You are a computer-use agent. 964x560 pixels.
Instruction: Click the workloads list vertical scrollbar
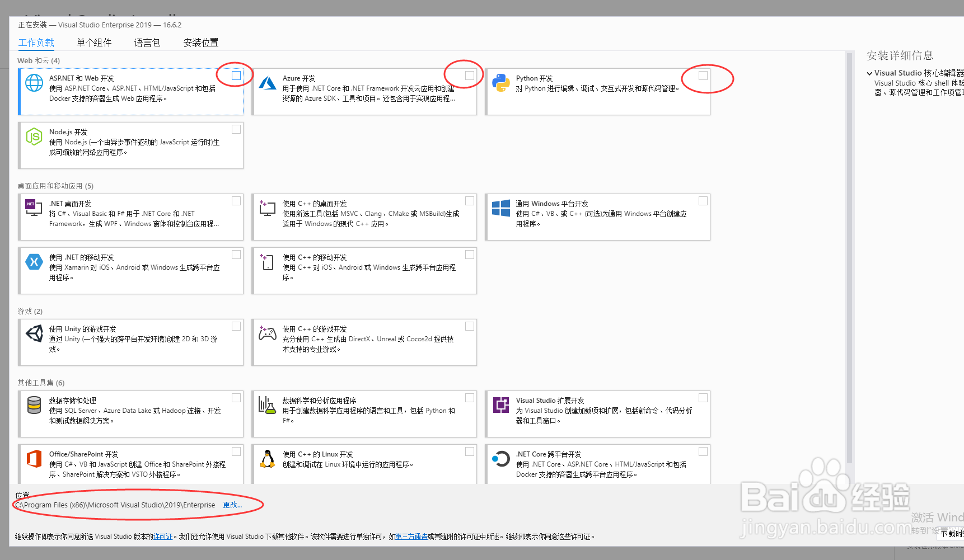[x=849, y=257]
